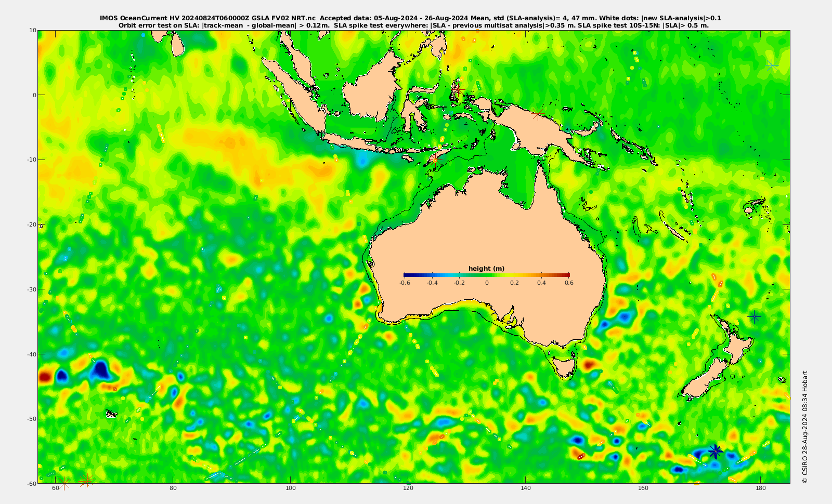Click the '0.2' colorbar tick label
The height and width of the screenshot is (504, 832).
click(514, 283)
